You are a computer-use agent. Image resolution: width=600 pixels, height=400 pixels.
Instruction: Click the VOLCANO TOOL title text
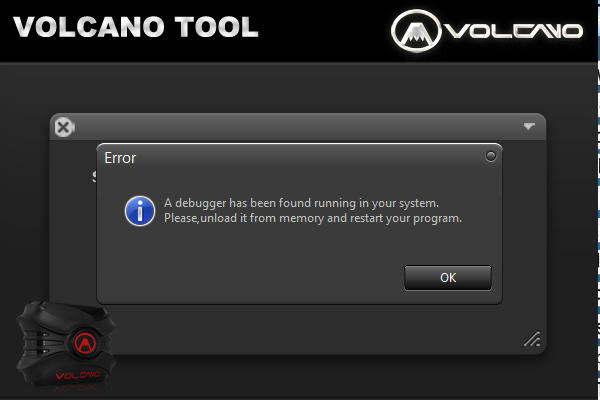tap(136, 27)
